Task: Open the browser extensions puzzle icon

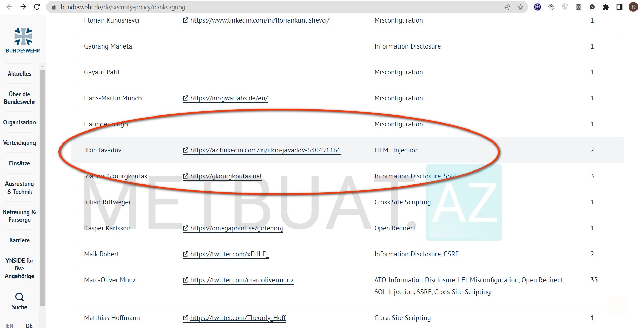Action: (606, 7)
